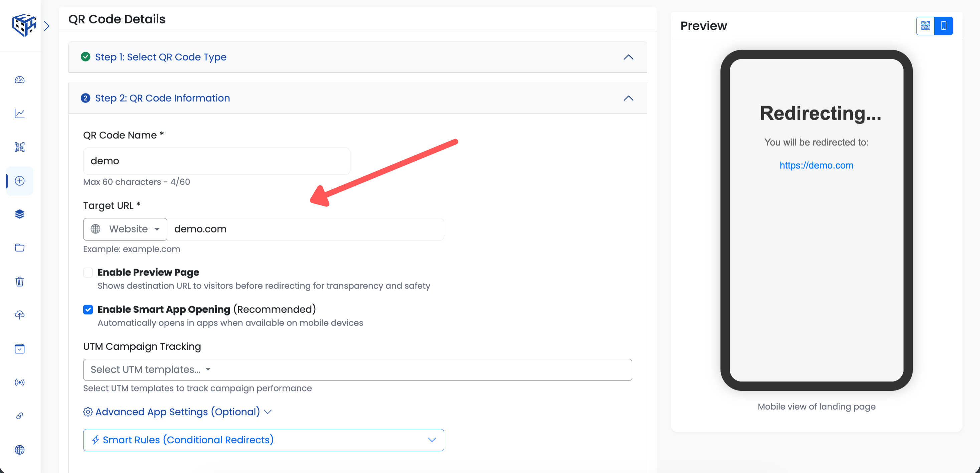Enable the Preview Page checkbox
980x473 pixels.
pyautogui.click(x=88, y=273)
